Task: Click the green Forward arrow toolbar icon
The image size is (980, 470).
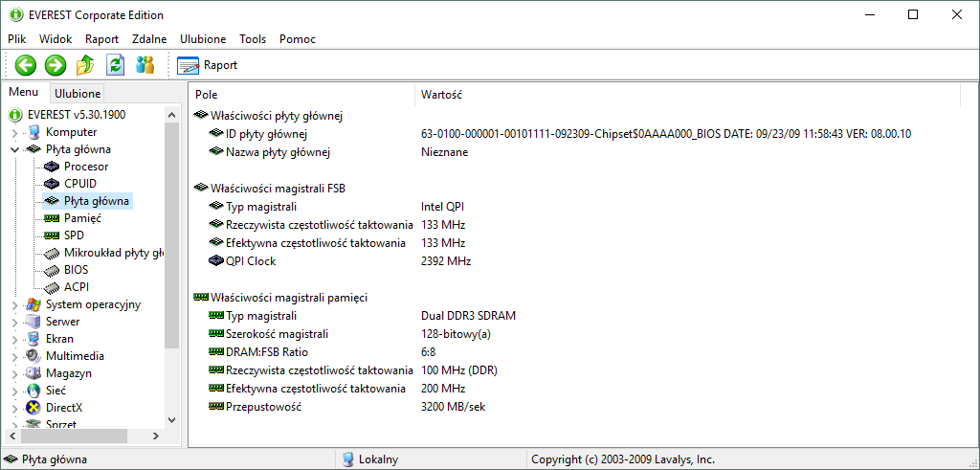Action: coord(56,65)
